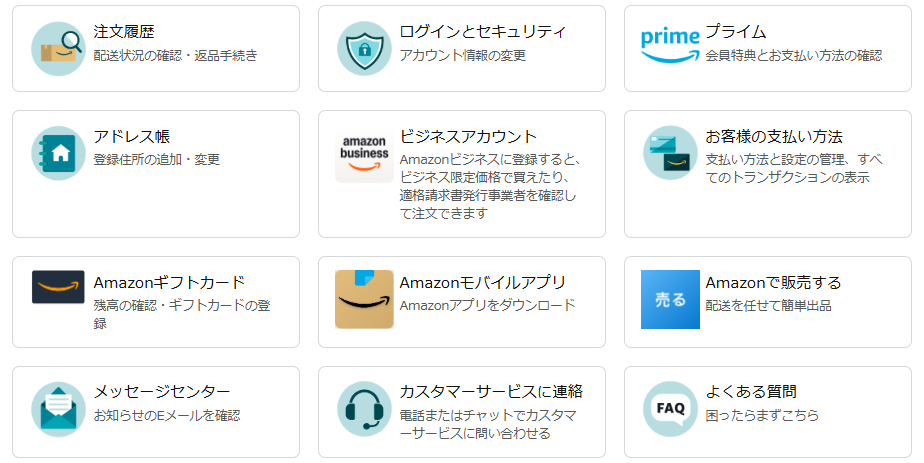This screenshot has height=463, width=924.
Task: Click the Amazon mobile app box icon
Action: (364, 299)
